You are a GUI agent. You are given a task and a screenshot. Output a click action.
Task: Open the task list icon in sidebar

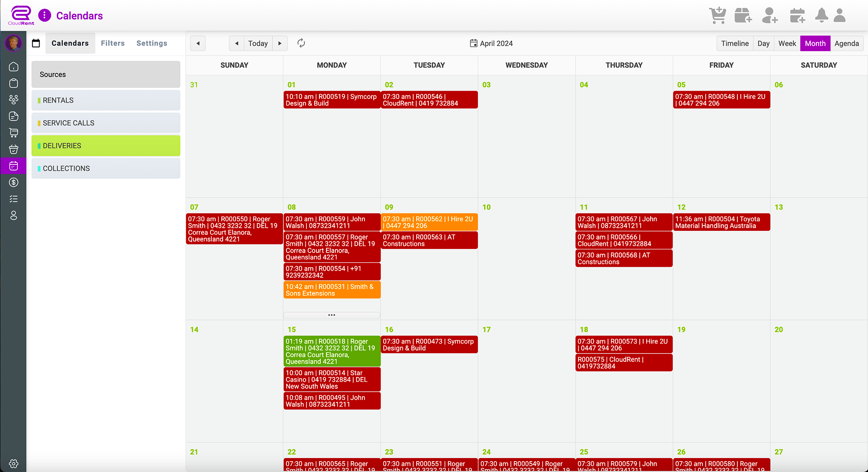[13, 199]
